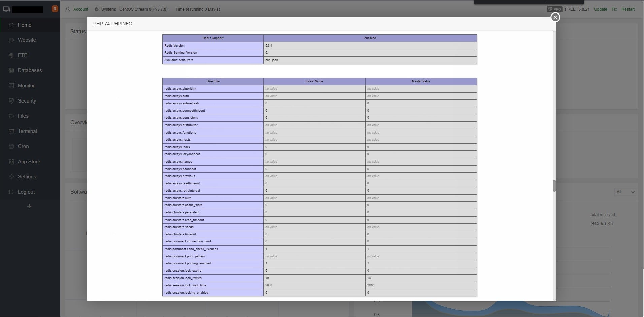The width and height of the screenshot is (644, 317).
Task: Click the Terminal icon in sidebar
Action: point(11,131)
